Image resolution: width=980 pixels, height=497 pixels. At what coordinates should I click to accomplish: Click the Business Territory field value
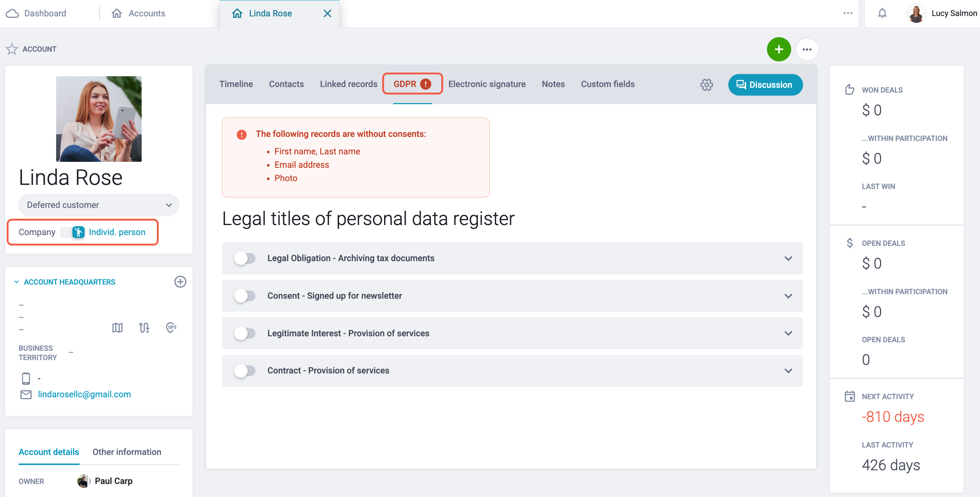click(71, 353)
